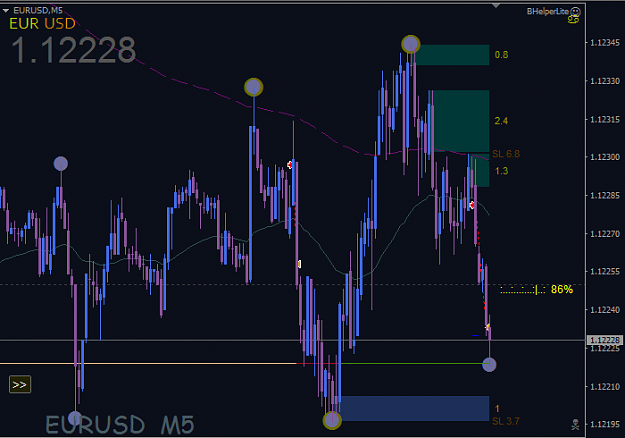Screen dimensions: 625x438
Task: Select the green zone labeled 0.8
Action: click(452, 55)
